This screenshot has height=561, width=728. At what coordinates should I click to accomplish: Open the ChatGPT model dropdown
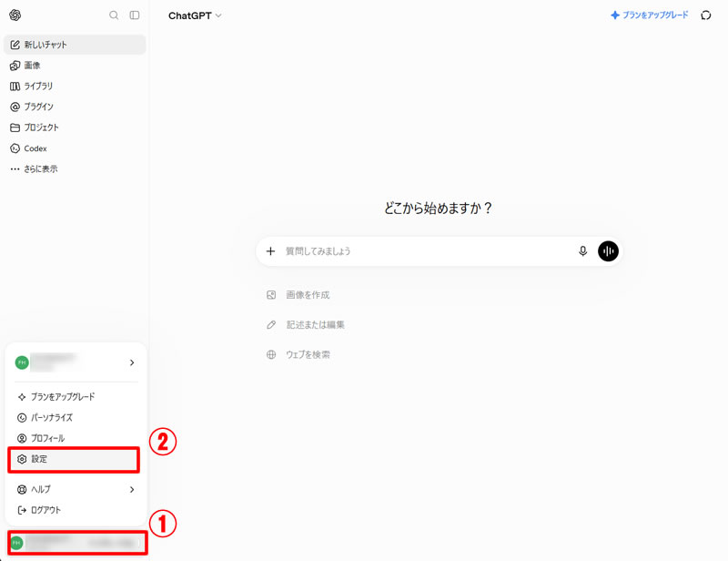click(195, 15)
